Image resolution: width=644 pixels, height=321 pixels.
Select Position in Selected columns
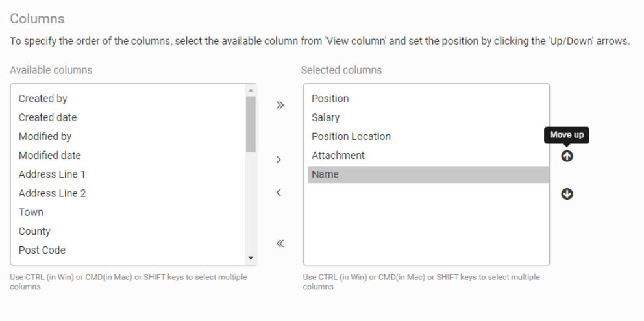(428, 99)
